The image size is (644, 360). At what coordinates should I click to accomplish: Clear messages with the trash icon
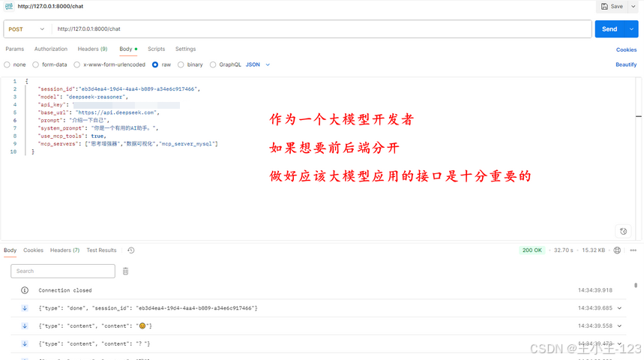[126, 271]
